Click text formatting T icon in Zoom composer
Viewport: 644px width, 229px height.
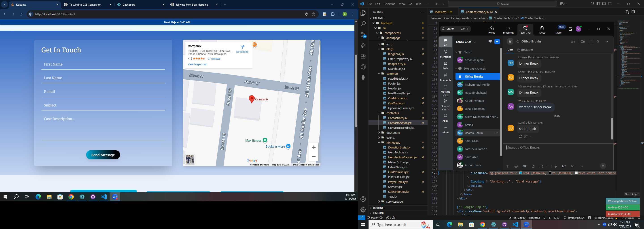508,166
